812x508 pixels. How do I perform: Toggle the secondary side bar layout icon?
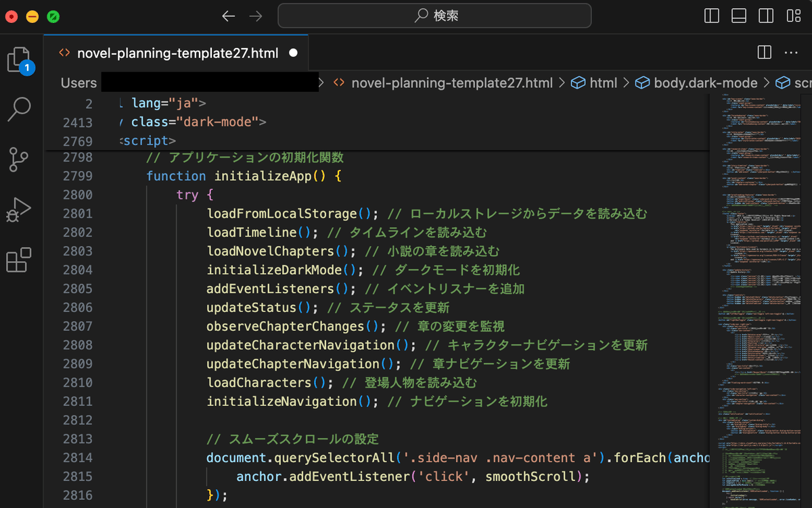click(x=766, y=16)
